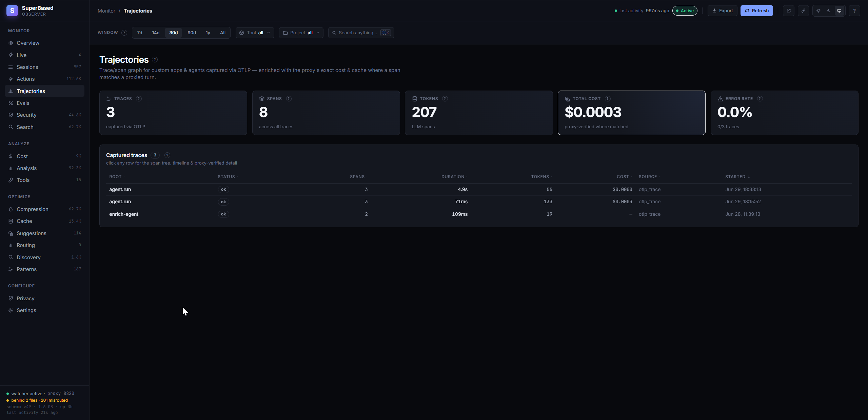Select system theme monitor icon

click(840, 11)
